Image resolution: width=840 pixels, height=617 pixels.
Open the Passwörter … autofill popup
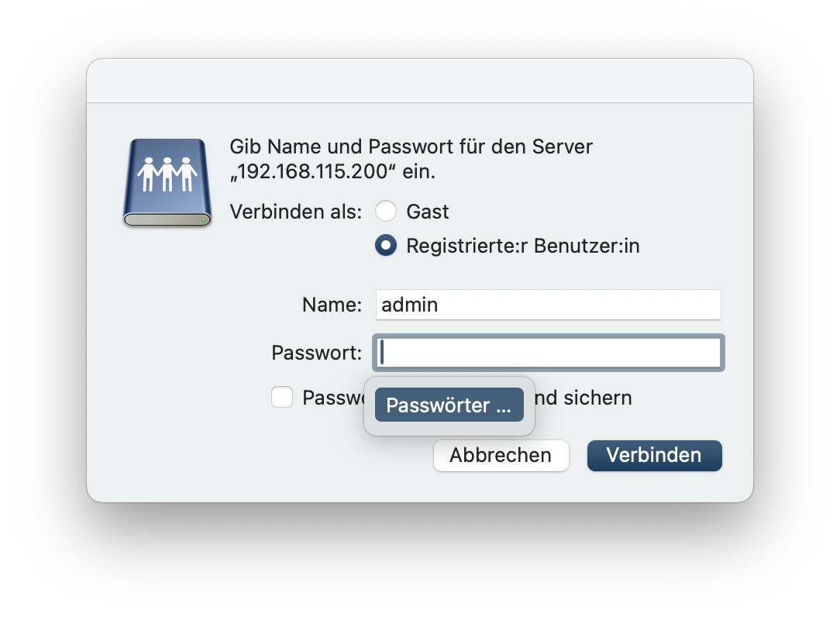pos(449,405)
